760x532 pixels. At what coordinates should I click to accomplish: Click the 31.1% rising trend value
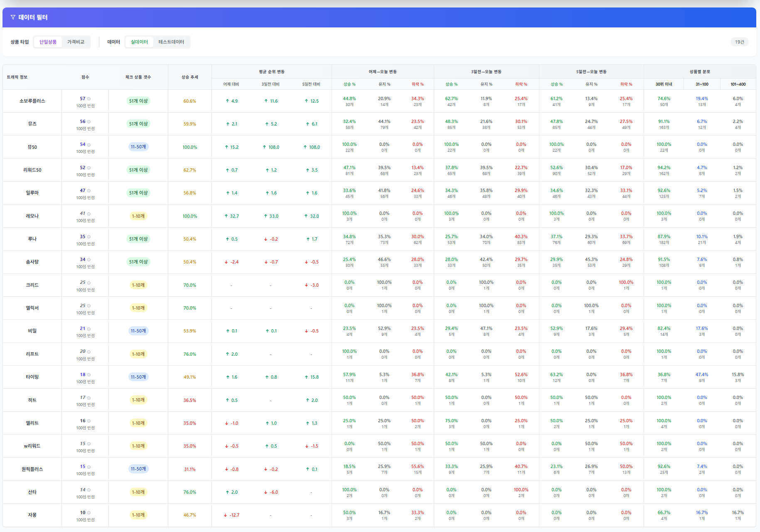coord(190,469)
